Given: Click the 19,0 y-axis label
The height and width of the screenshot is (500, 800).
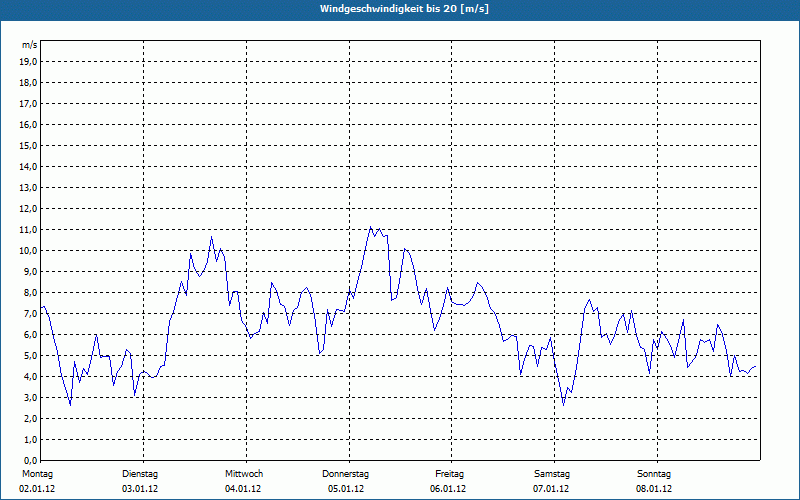Looking at the screenshot, I should tap(28, 62).
